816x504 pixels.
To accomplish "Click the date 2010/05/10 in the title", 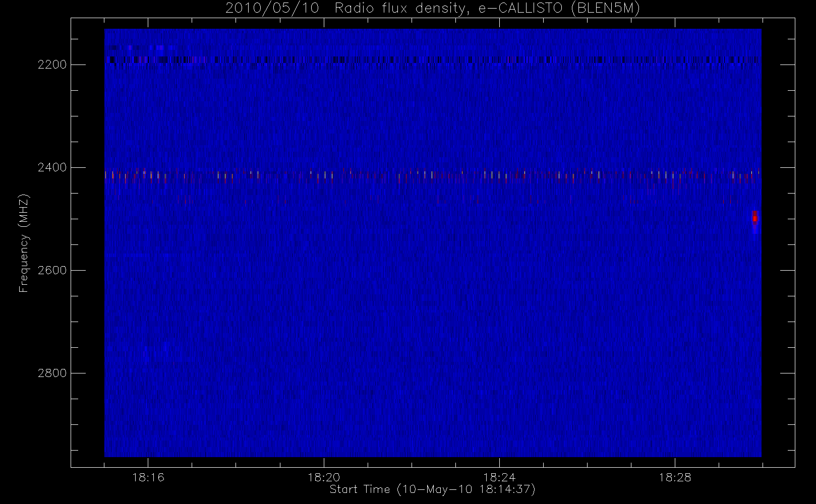I will (x=272, y=9).
